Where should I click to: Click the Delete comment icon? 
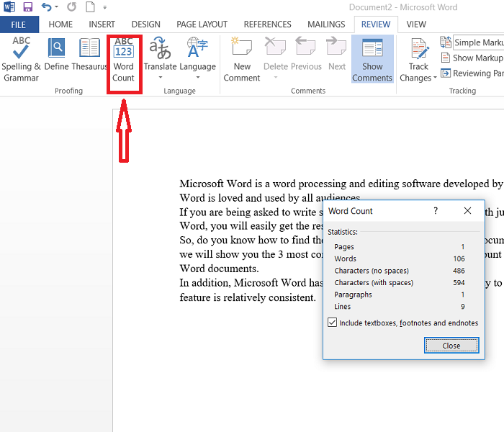point(275,45)
